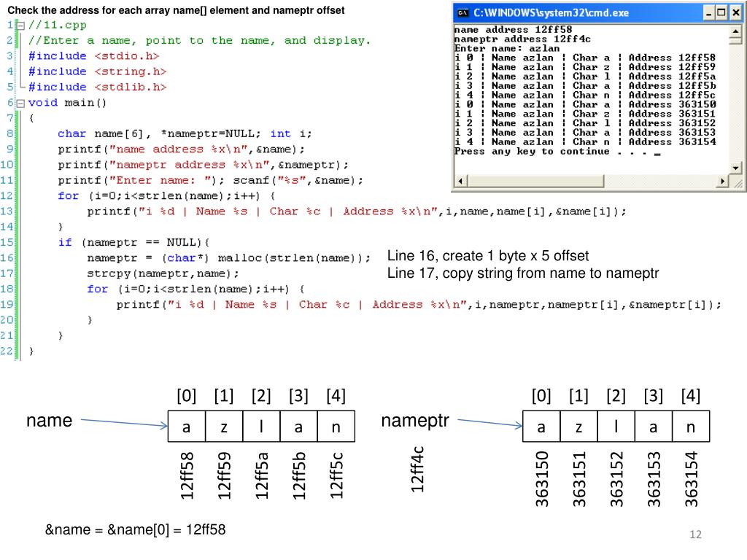Open the cmd.exe window system menu icon
The width and height of the screenshot is (747, 560).
coord(463,13)
